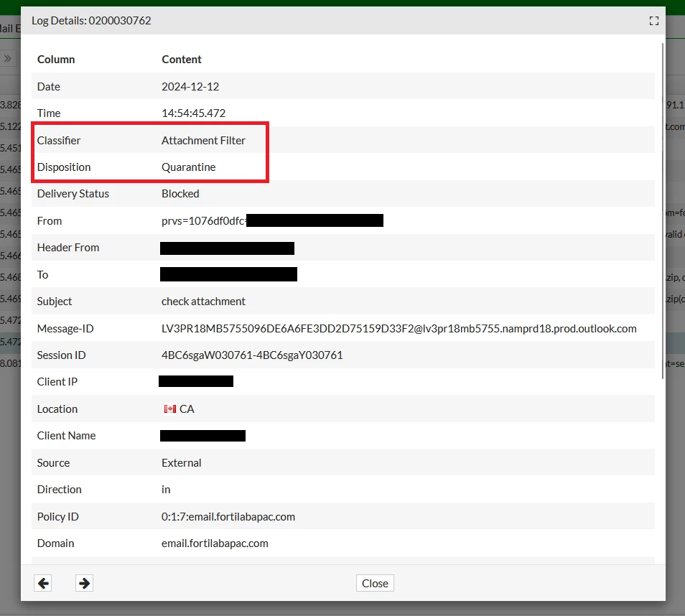The image size is (685, 616).
Task: Click the dialog's vertical scrollbar
Action: click(x=663, y=211)
